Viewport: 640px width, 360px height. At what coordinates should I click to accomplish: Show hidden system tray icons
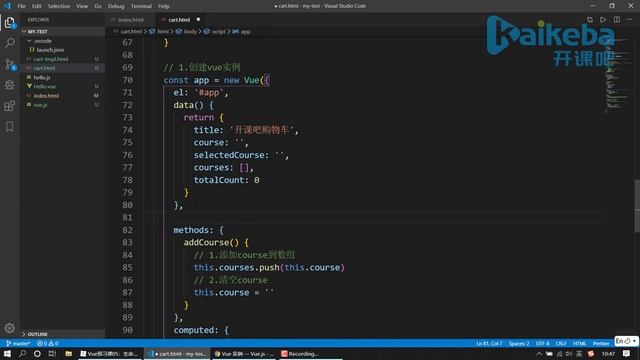tap(539, 354)
